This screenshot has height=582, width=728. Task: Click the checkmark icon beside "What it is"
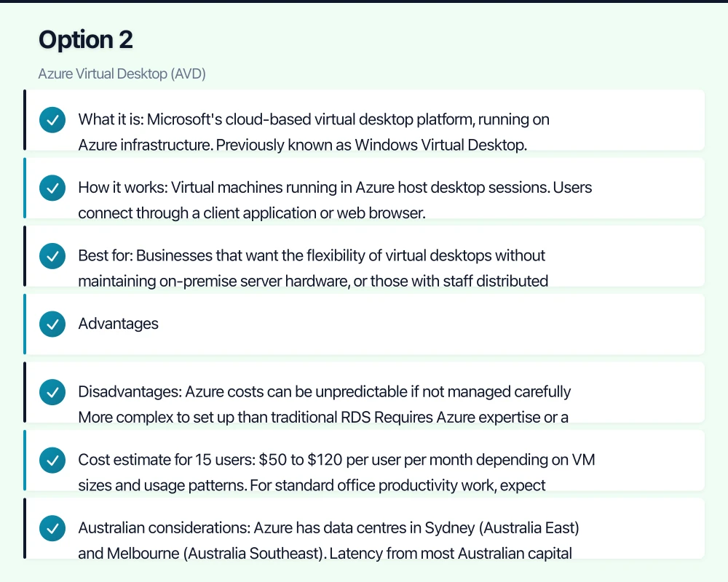(52, 120)
